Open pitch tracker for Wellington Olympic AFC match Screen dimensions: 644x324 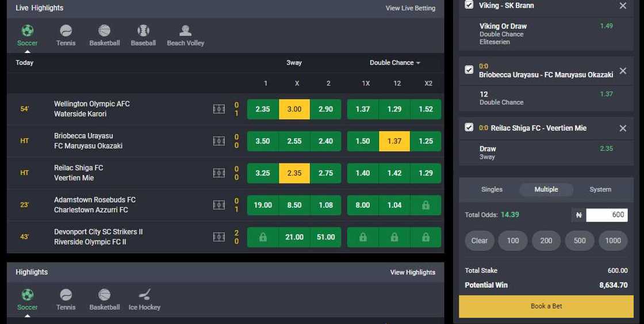(219, 109)
